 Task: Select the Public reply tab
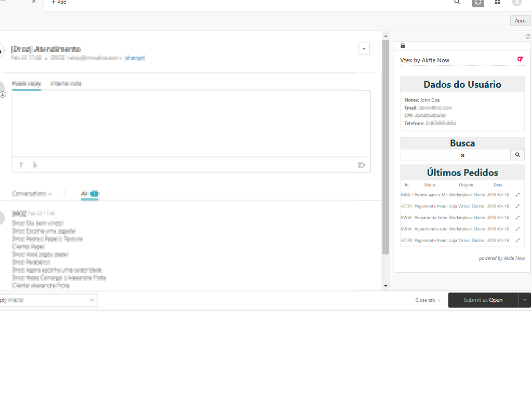pos(26,84)
